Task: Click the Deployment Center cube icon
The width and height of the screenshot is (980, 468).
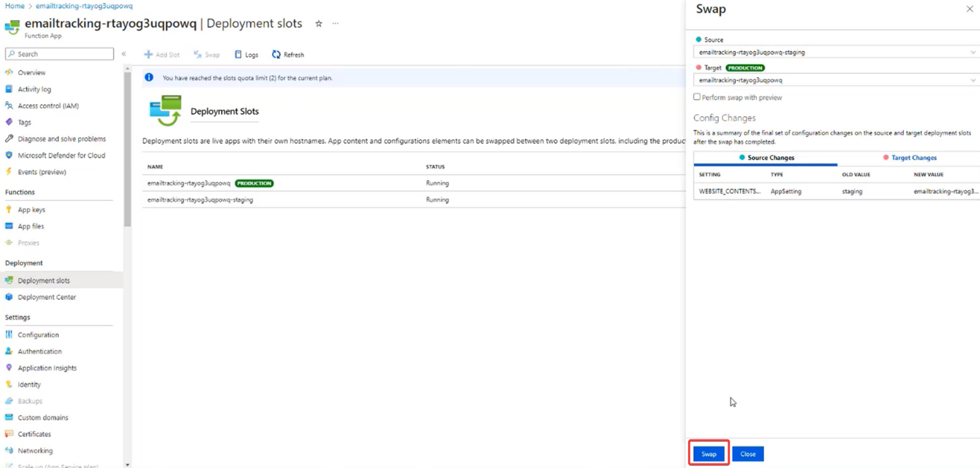Action: point(9,297)
